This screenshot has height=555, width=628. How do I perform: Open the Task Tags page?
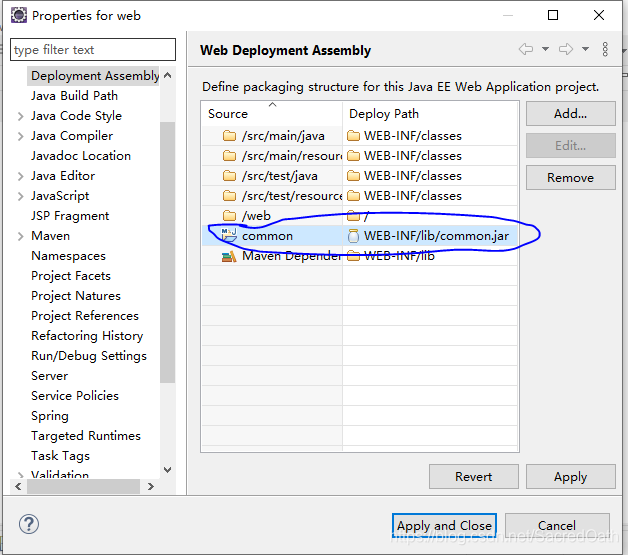pyautogui.click(x=60, y=456)
